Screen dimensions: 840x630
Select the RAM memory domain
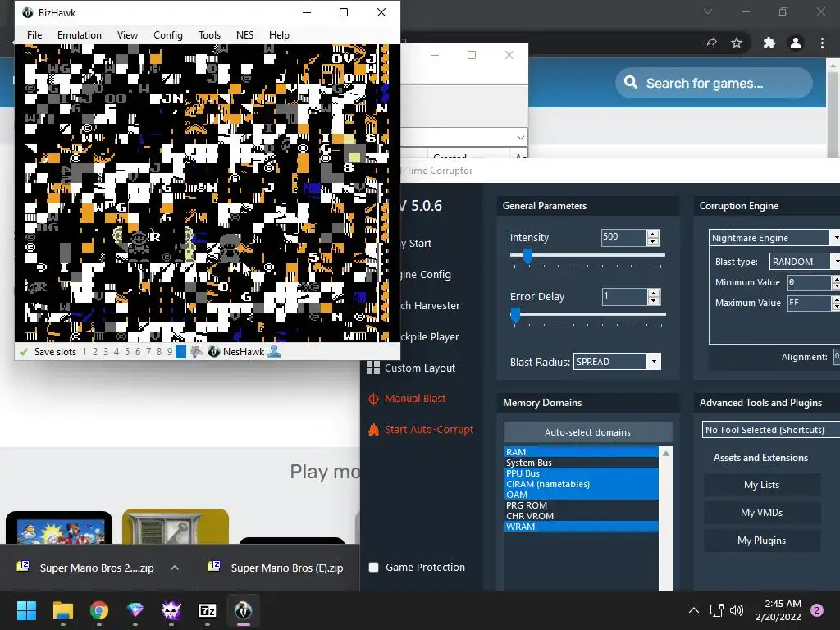click(x=582, y=452)
